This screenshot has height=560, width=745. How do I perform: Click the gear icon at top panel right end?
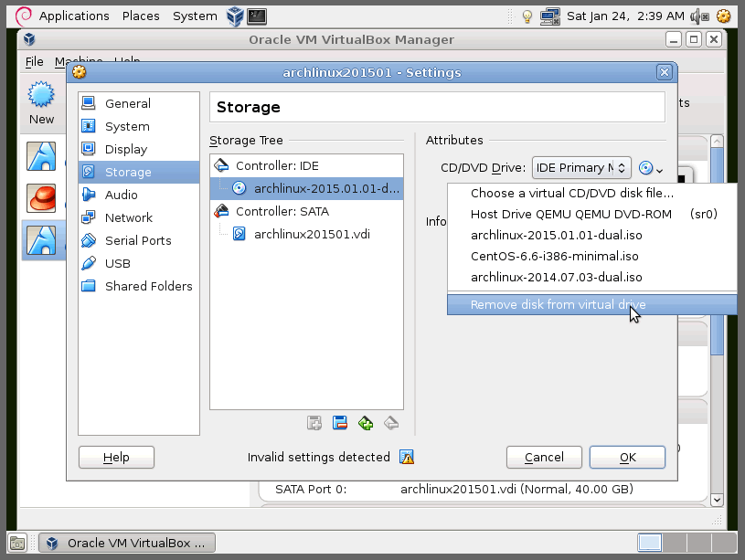point(724,16)
